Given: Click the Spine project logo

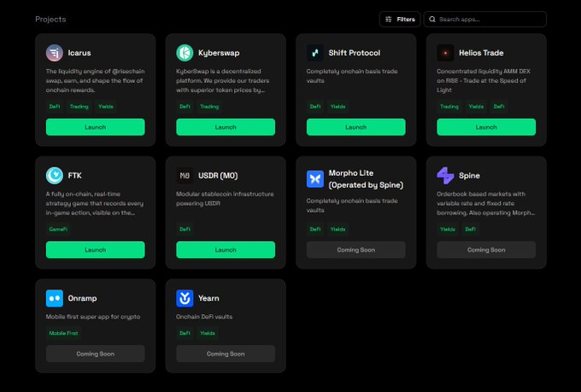Looking at the screenshot, I should tap(445, 176).
